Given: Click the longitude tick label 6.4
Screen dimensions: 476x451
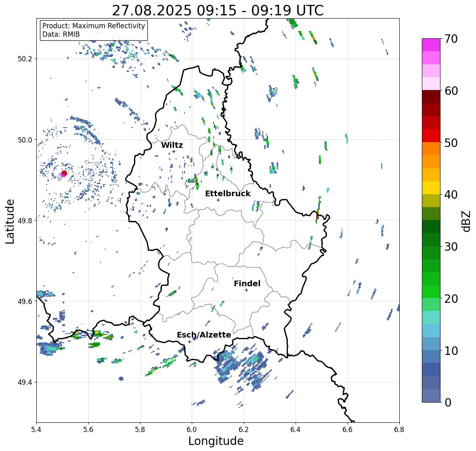Looking at the screenshot, I should point(296,430).
